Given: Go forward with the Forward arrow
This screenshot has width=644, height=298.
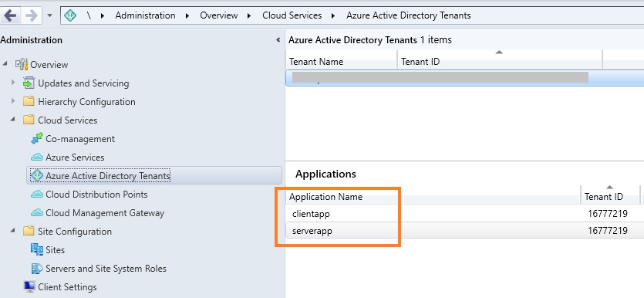Looking at the screenshot, I should click(31, 15).
